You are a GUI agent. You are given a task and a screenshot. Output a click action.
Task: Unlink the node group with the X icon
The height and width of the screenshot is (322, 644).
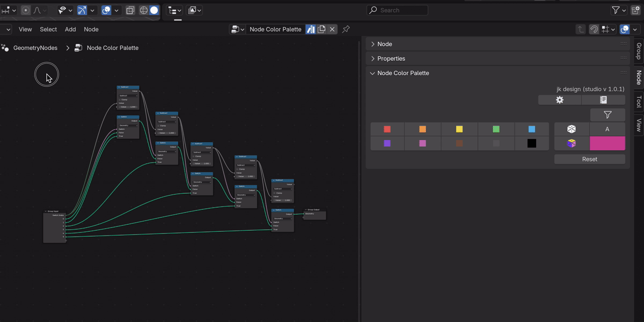point(332,29)
